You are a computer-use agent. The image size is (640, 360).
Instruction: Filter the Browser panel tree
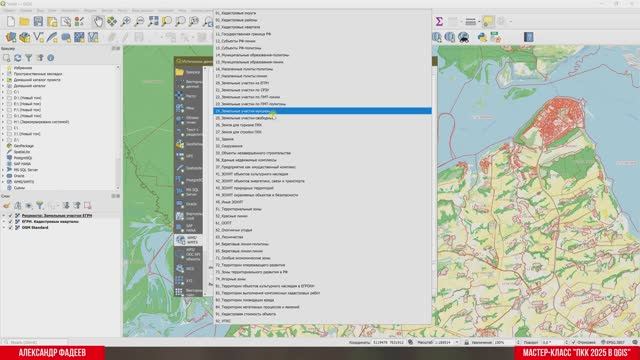pos(29,58)
